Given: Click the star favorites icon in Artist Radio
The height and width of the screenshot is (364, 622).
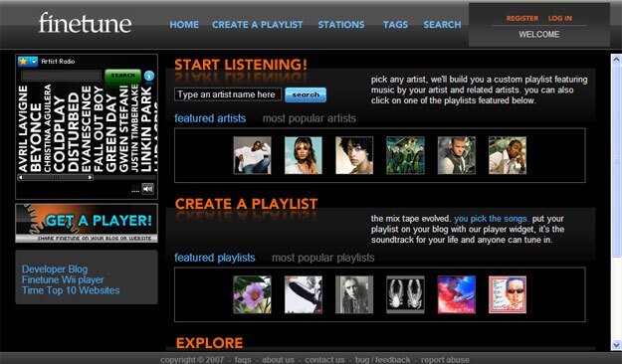Looking at the screenshot, I should tap(24, 62).
